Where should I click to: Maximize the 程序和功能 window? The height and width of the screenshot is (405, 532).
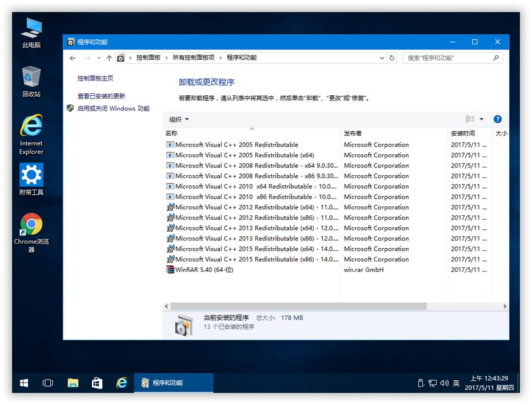pos(475,42)
